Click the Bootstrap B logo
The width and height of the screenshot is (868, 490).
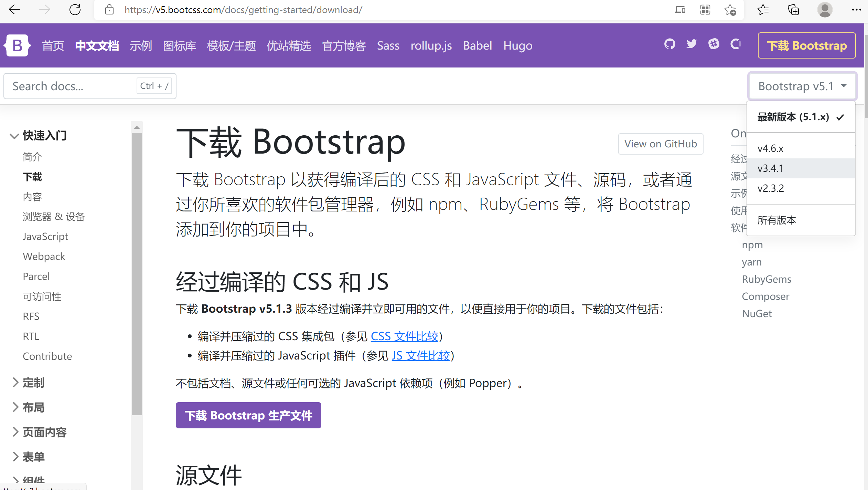tap(17, 45)
